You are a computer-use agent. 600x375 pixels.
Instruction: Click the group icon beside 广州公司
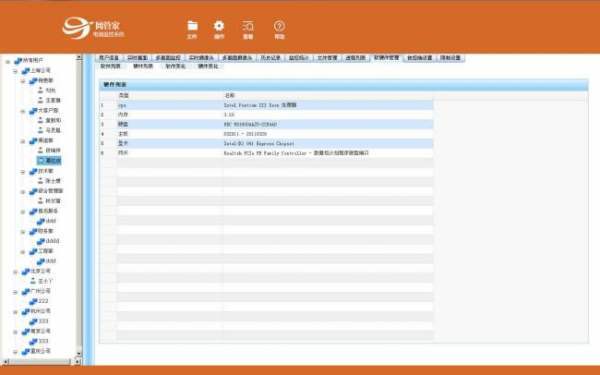pyautogui.click(x=26, y=291)
